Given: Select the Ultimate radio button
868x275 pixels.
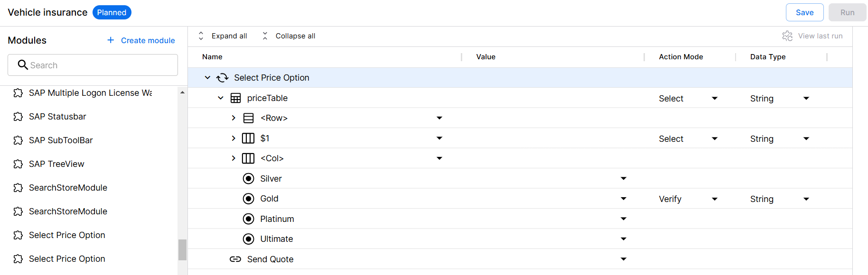Looking at the screenshot, I should (248, 239).
